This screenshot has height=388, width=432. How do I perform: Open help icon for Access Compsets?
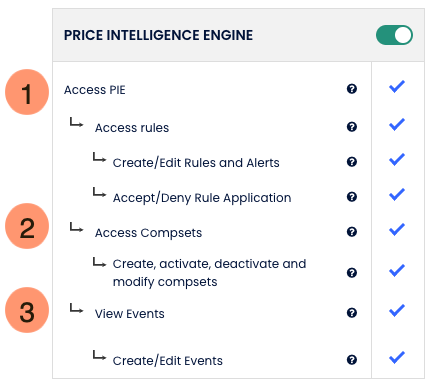tap(352, 232)
